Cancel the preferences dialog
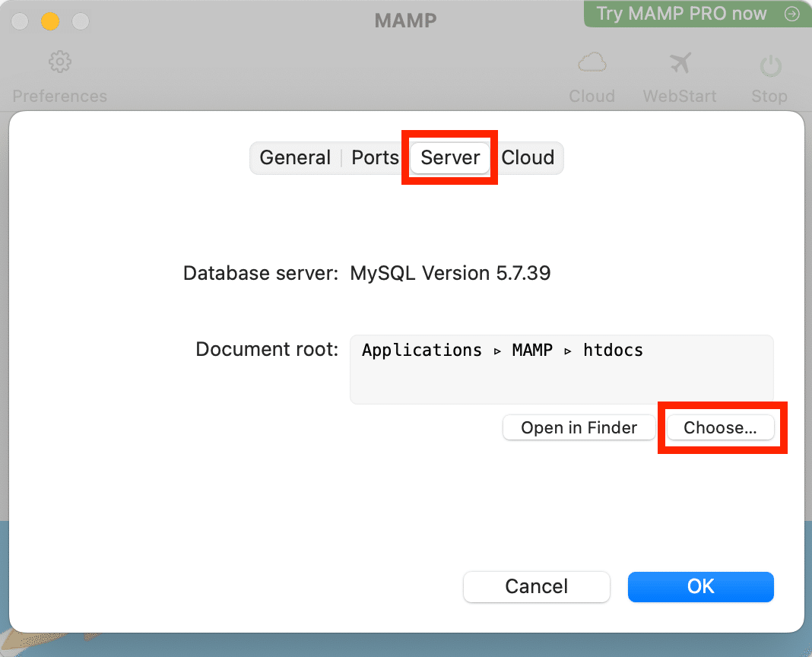Viewport: 812px width, 657px height. 537,586
